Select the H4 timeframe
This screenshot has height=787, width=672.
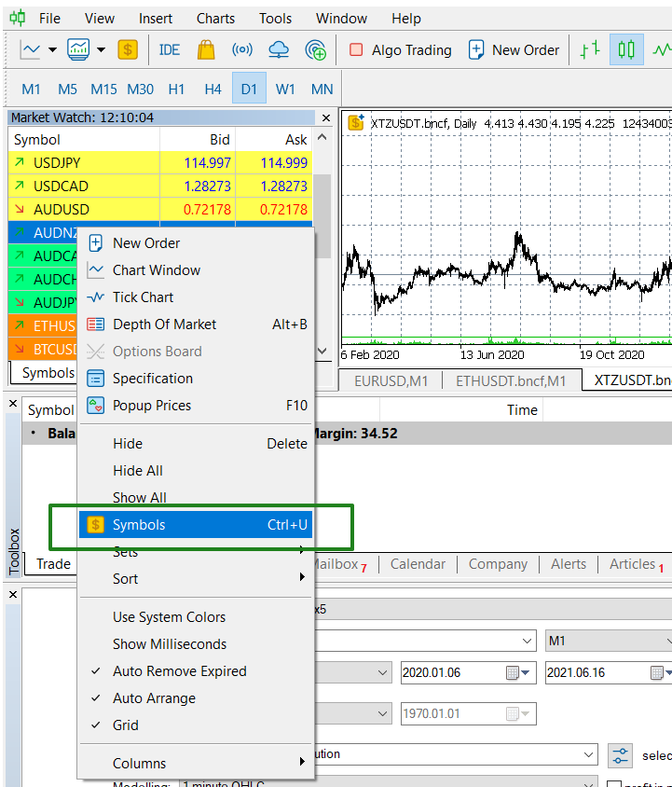213,90
